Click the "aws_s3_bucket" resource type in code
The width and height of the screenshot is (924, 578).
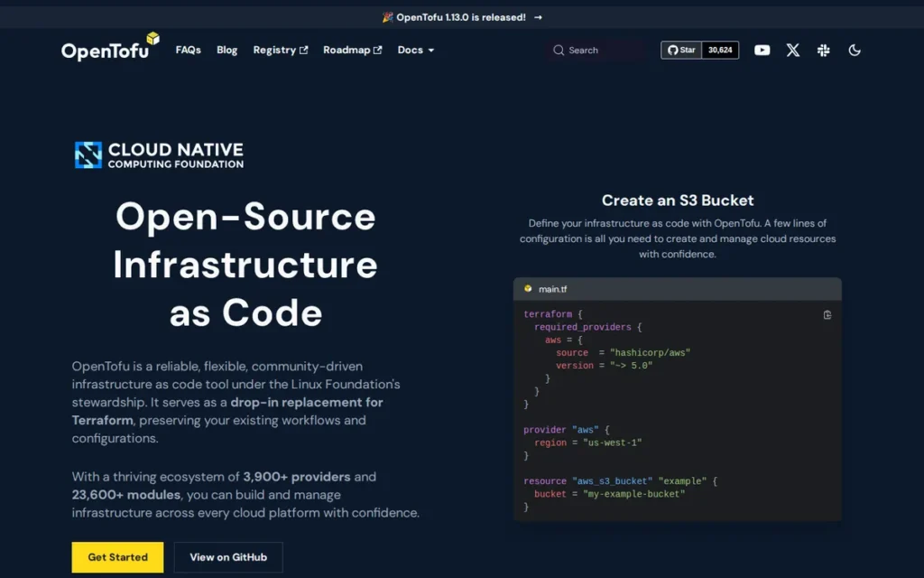pos(613,481)
